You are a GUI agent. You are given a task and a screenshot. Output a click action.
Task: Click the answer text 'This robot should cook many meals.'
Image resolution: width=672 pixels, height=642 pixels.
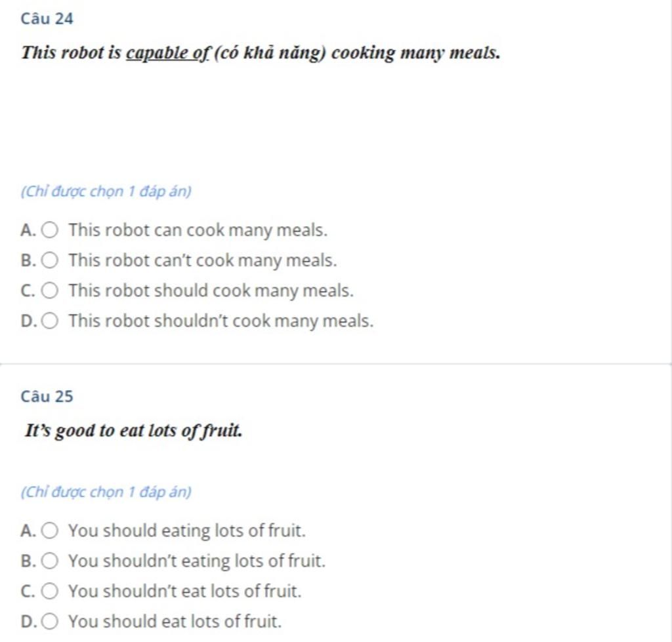tap(211, 291)
